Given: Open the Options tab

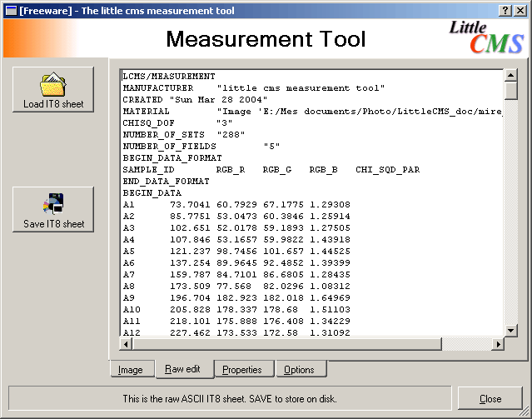Looking at the screenshot, I should coord(301,369).
